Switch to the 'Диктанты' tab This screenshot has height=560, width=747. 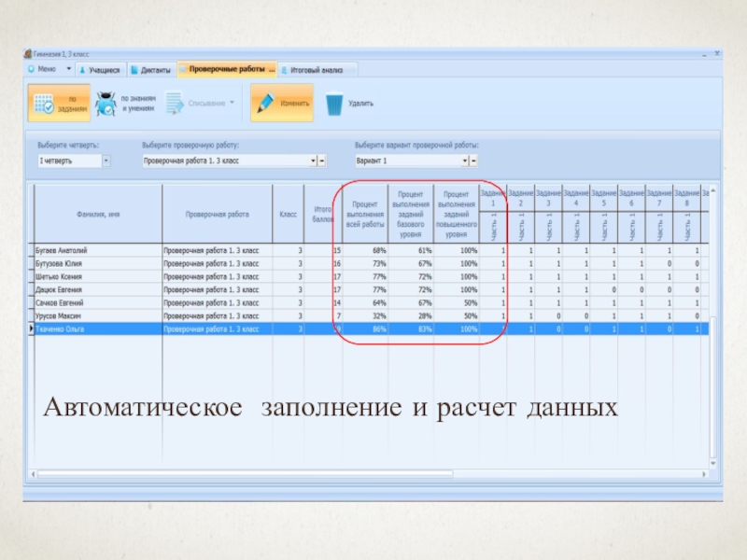click(x=150, y=69)
